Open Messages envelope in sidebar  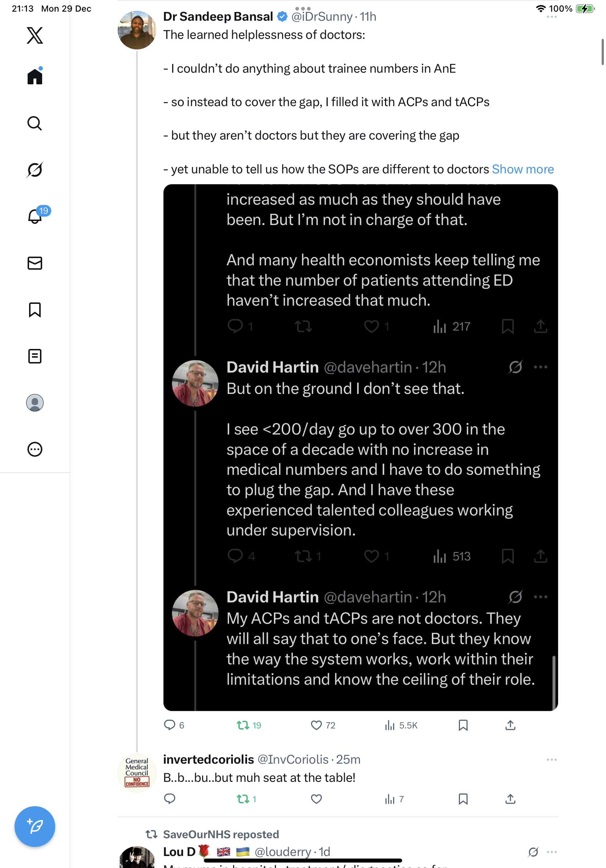tap(35, 263)
